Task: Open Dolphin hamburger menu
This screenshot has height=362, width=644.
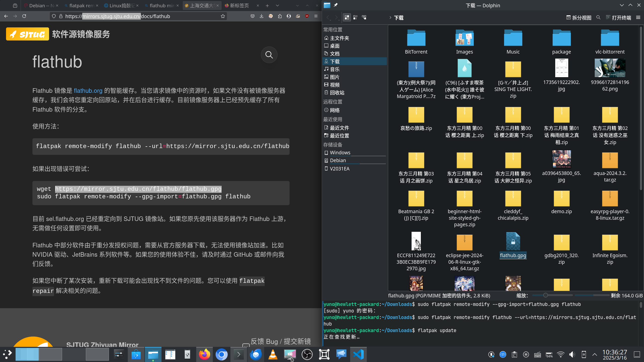Action: [x=638, y=17]
